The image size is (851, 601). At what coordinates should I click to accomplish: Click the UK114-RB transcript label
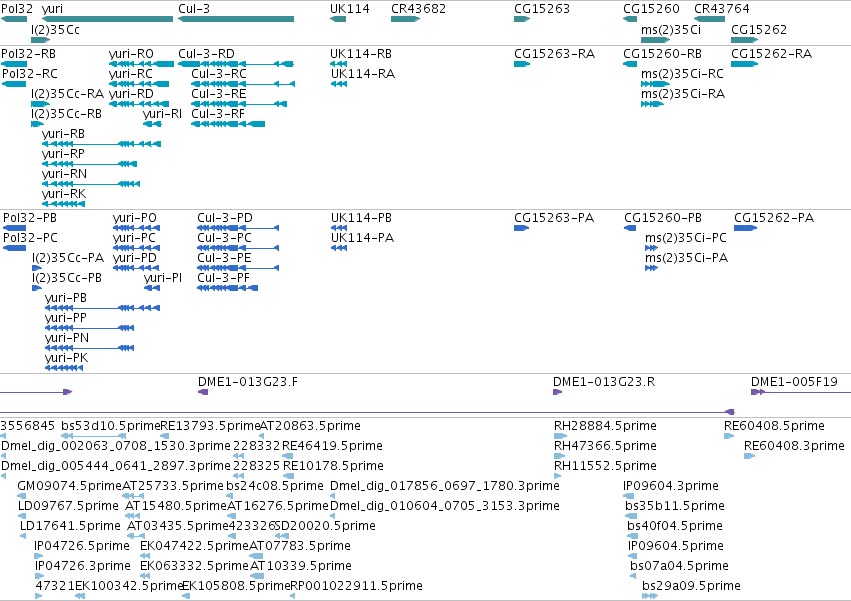361,54
